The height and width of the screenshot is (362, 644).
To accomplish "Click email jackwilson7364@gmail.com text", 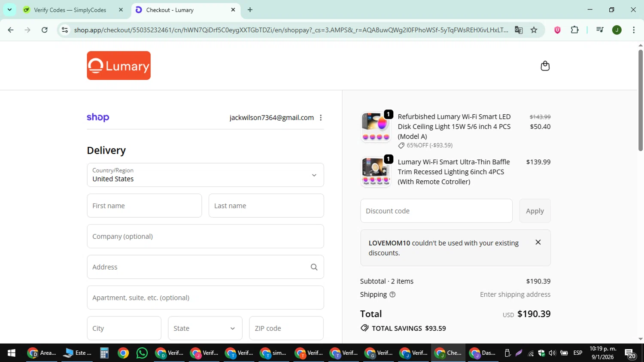I will coord(272,118).
